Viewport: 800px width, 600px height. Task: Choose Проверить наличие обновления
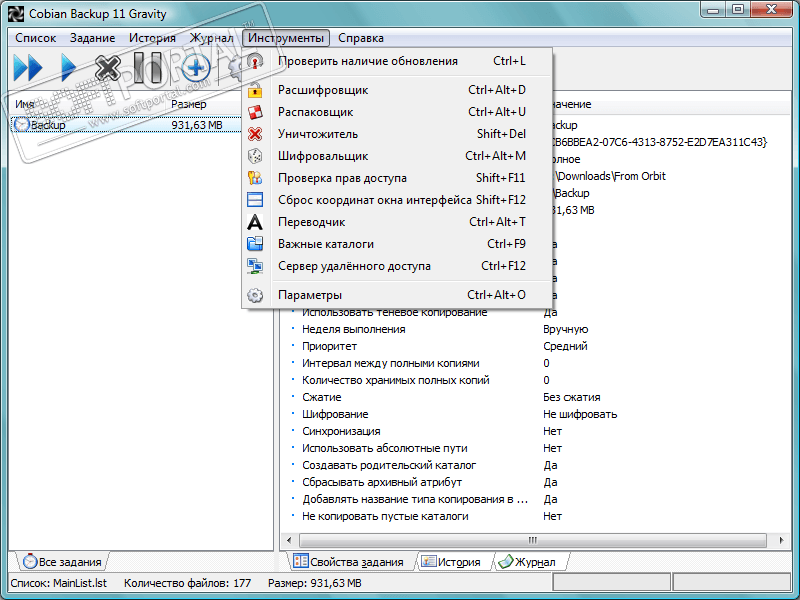[x=397, y=61]
